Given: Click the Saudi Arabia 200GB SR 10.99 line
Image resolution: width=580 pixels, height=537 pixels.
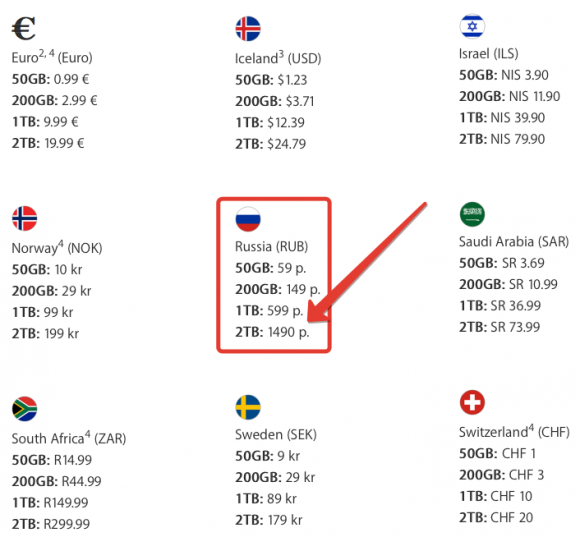Looking at the screenshot, I should pos(508,284).
